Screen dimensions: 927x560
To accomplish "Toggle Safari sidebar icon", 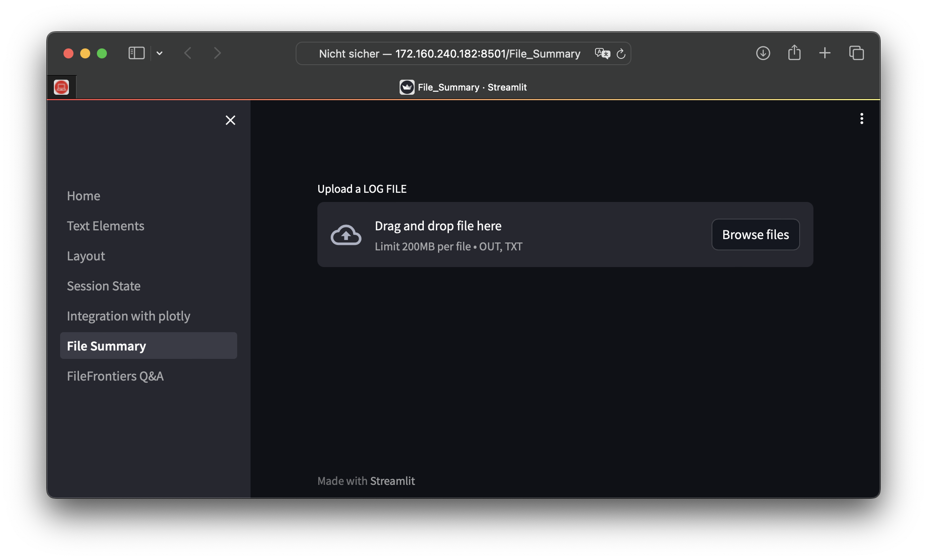I will pos(137,53).
